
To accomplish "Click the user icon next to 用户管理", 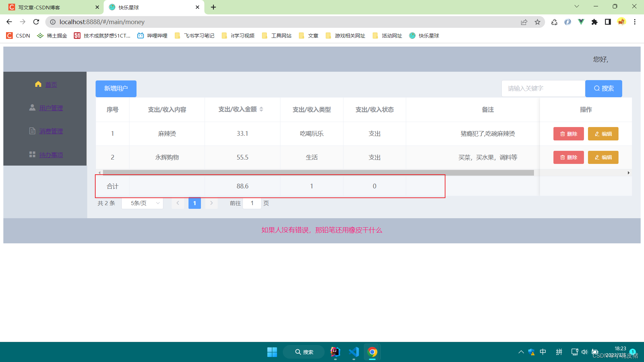I will (x=32, y=107).
